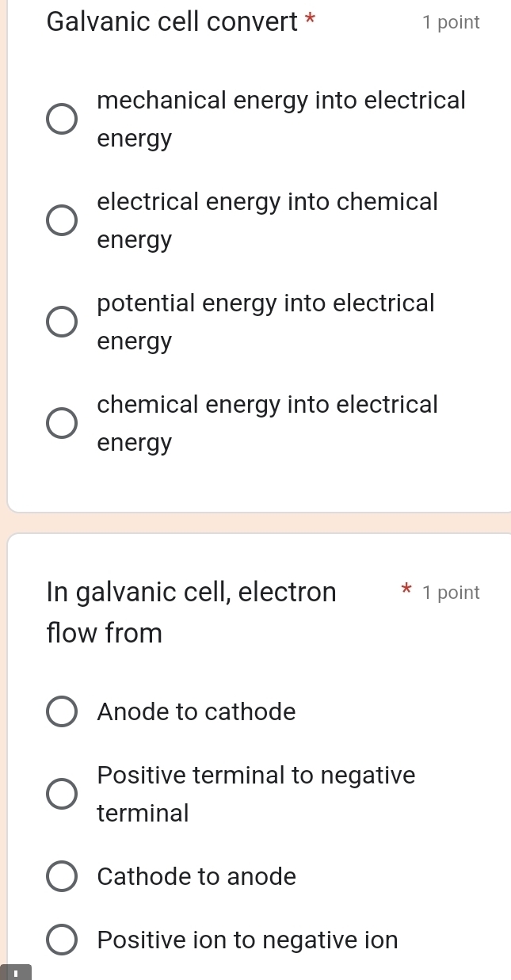
Task: Select "electrical energy into chemical energy" option
Action: tap(61, 219)
